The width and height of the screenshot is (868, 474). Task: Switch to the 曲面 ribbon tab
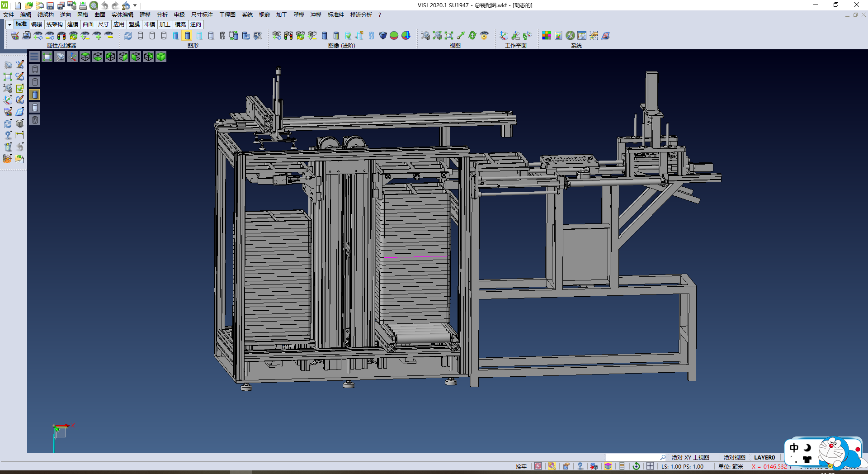pyautogui.click(x=88, y=24)
